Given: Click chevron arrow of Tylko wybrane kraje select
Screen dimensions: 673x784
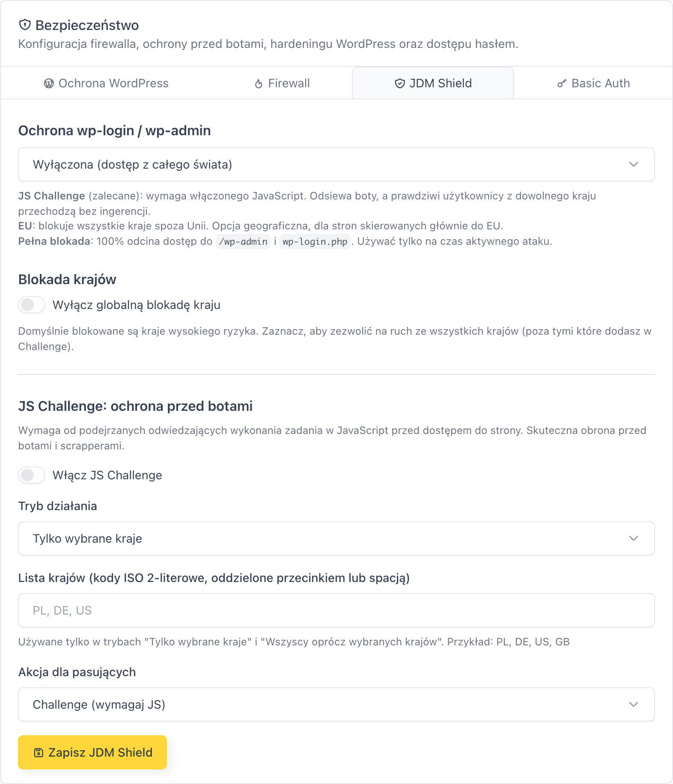Looking at the screenshot, I should [x=634, y=538].
